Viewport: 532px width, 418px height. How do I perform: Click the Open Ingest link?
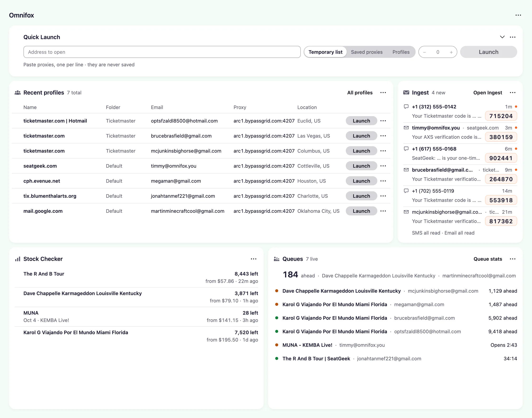click(488, 93)
